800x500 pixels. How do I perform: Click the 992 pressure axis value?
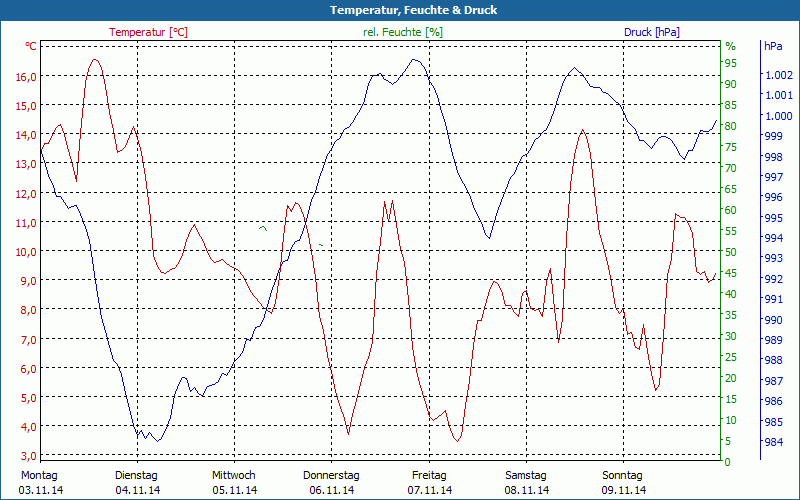tap(773, 279)
